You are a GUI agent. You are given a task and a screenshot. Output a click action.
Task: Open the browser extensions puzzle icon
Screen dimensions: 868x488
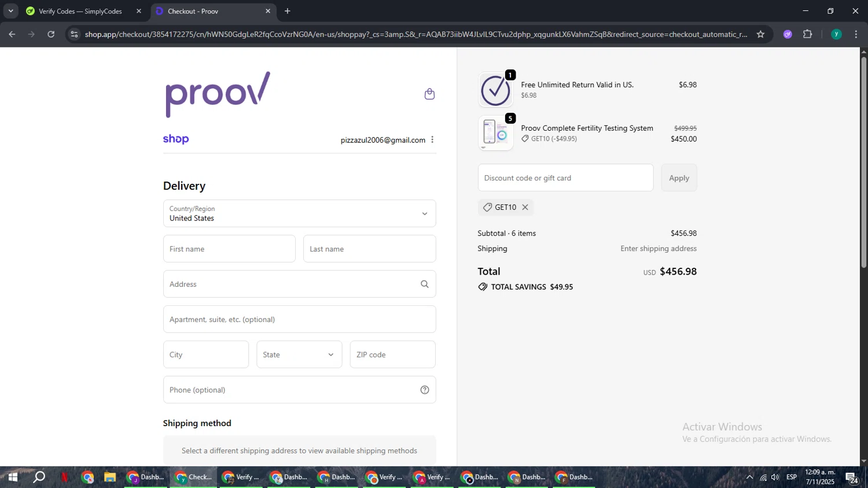(x=808, y=34)
